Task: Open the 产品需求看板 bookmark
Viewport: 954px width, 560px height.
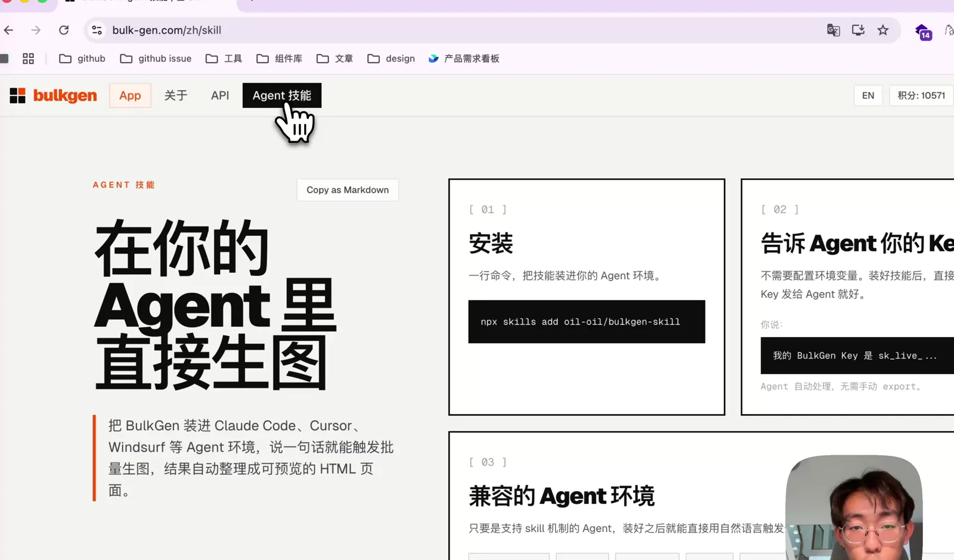Action: click(464, 58)
